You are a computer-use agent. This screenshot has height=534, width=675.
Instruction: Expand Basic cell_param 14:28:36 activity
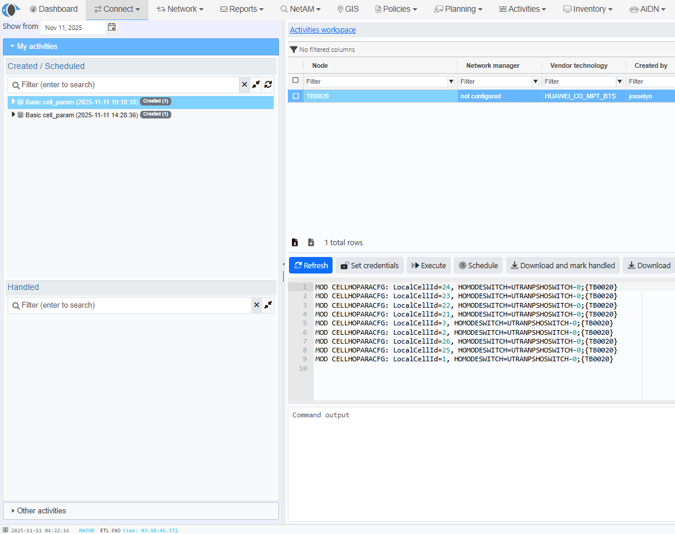click(13, 115)
